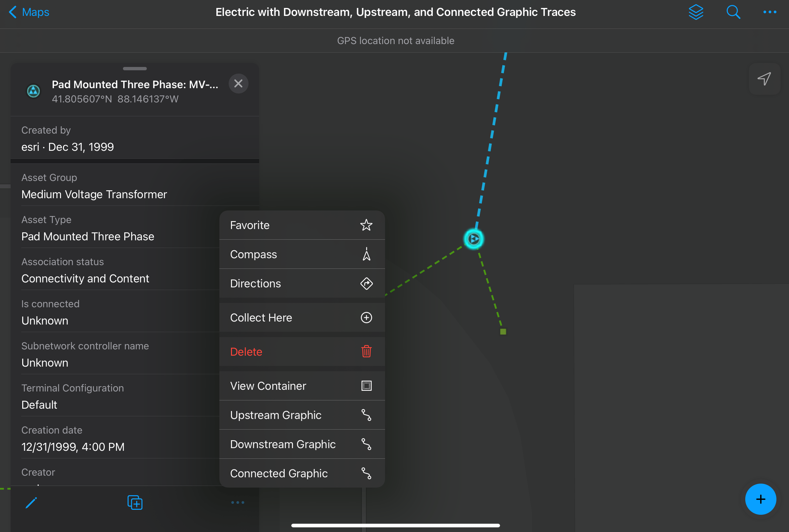Open the map layers icon
The width and height of the screenshot is (789, 532).
[696, 12]
